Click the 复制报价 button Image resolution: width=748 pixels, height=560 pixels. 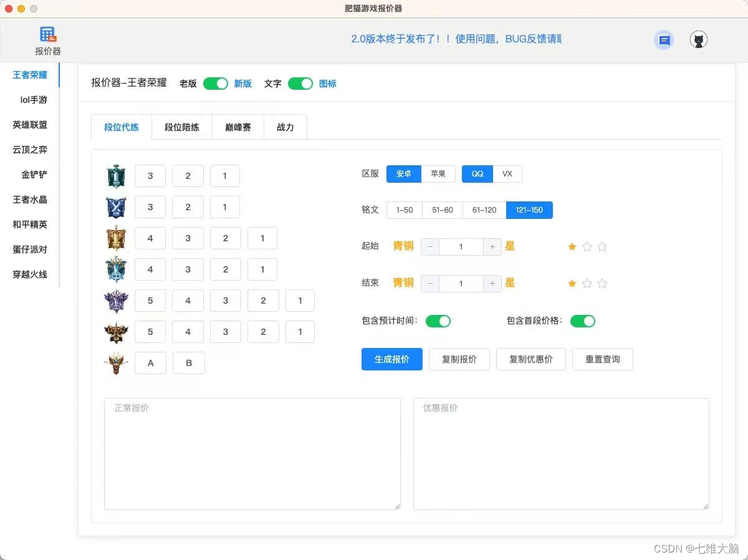tap(459, 359)
